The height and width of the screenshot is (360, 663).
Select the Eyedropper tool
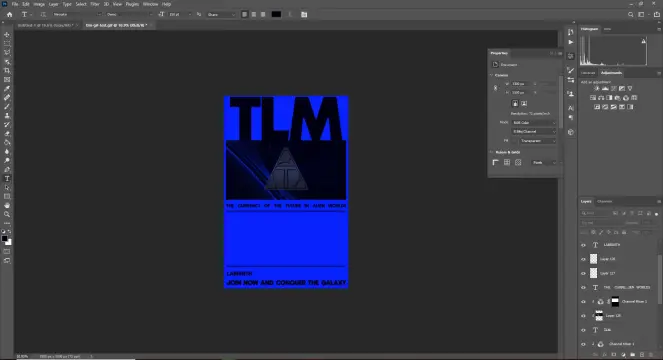[x=7, y=88]
